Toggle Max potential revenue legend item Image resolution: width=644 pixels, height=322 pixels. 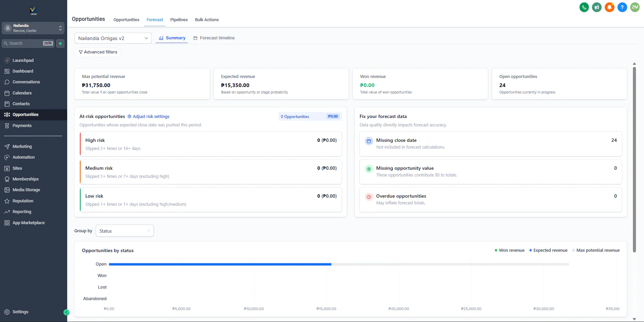pos(596,250)
